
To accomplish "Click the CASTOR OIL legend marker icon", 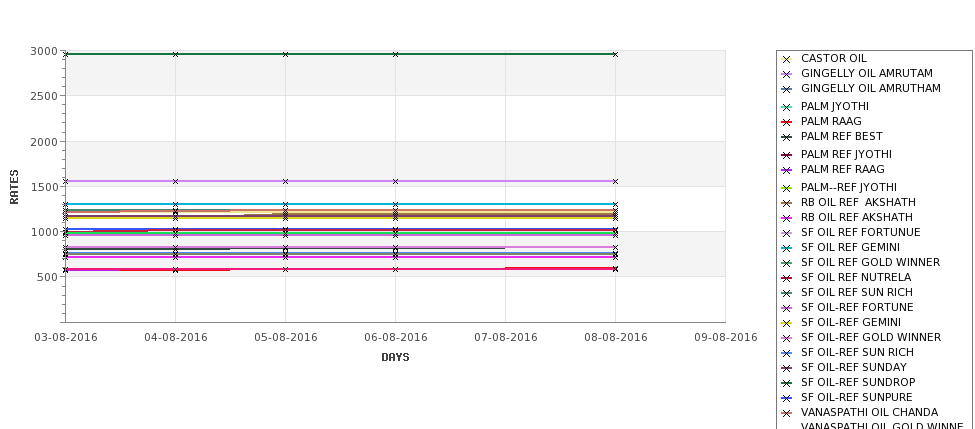I will click(x=787, y=59).
